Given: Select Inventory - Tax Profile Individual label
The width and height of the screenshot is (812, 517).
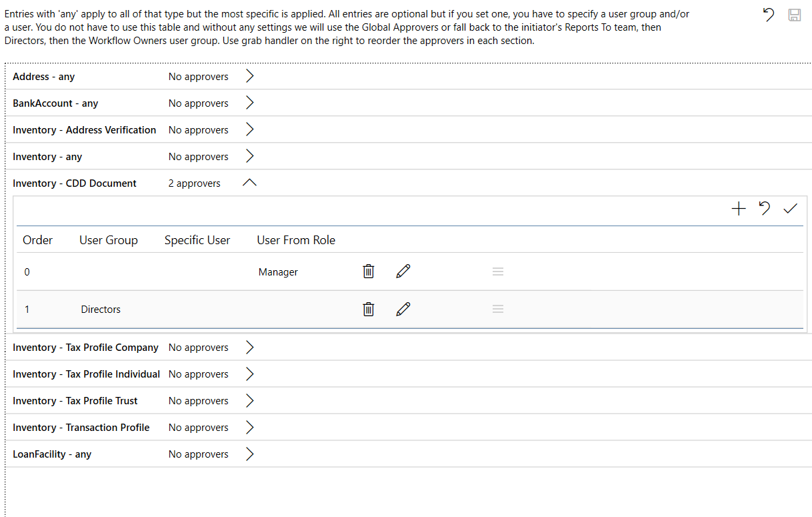Looking at the screenshot, I should [x=87, y=374].
